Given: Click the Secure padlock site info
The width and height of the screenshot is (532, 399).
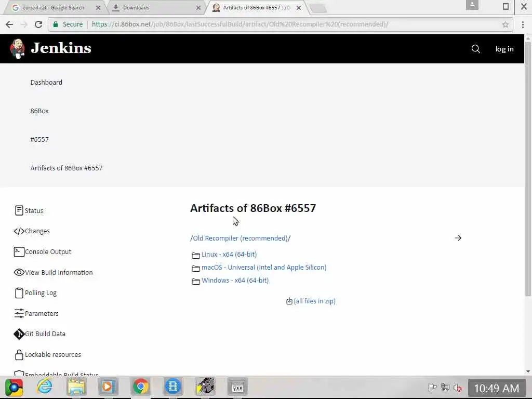Looking at the screenshot, I should (x=68, y=24).
